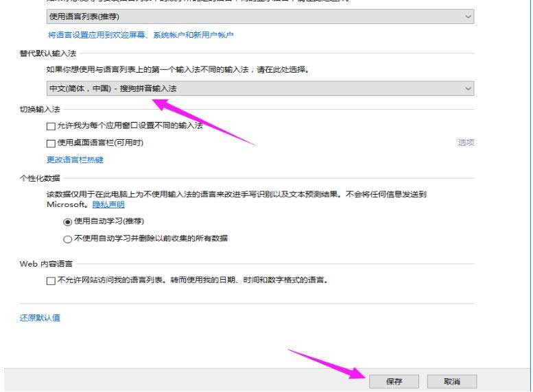Enable 允许我为每个应用窗口设置不同的输入法 checkbox
The height and width of the screenshot is (392, 533).
pos(51,125)
